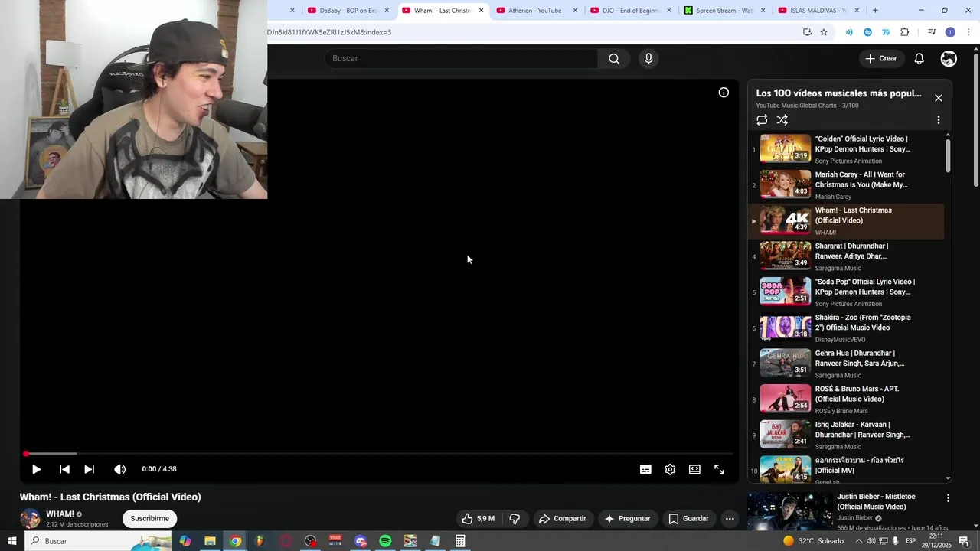The height and width of the screenshot is (551, 980).
Task: Open File Explorer from the taskbar
Action: (210, 541)
